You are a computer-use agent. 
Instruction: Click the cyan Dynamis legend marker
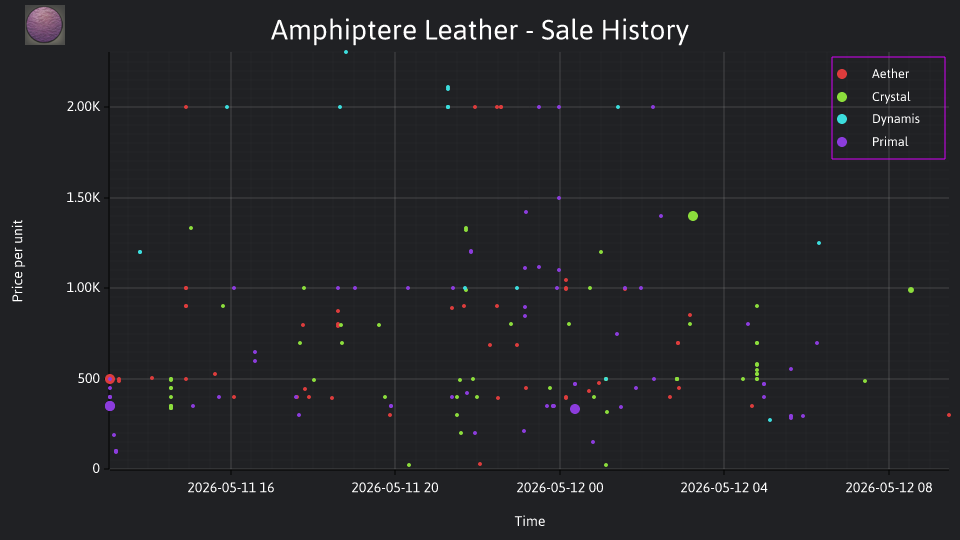pos(842,119)
